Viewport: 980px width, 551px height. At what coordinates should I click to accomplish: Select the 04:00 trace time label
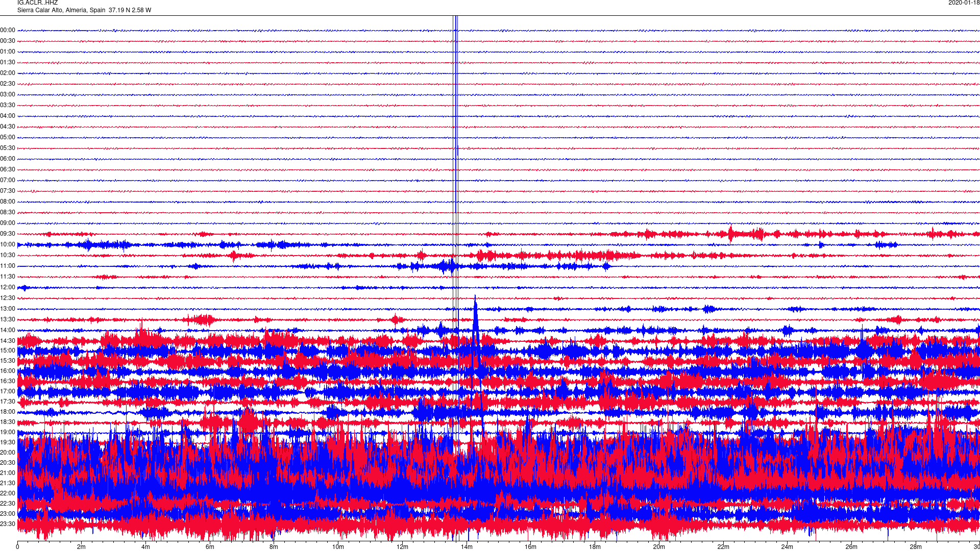[8, 116]
